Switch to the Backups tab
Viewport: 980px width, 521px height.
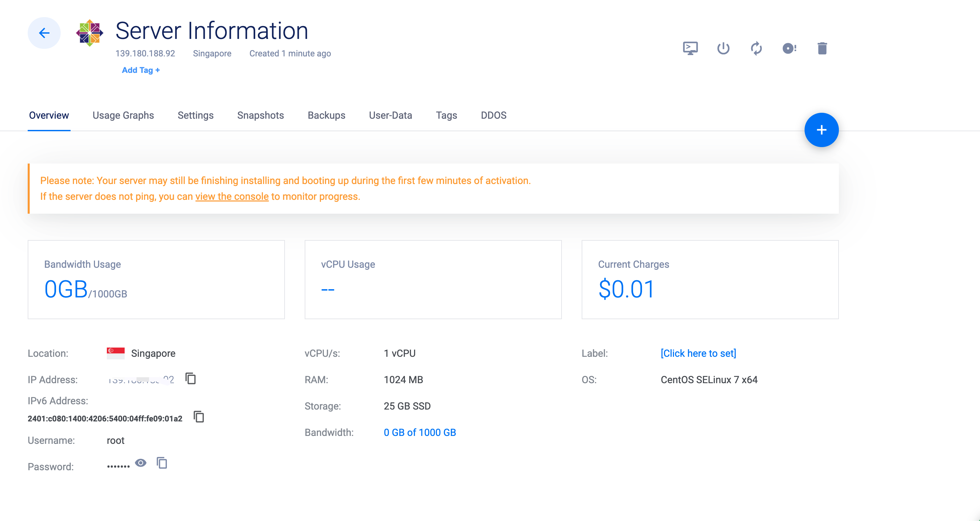pos(326,115)
